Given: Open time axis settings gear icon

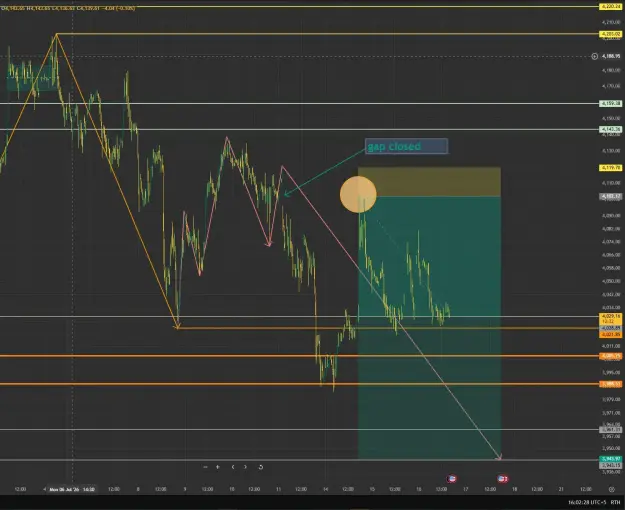Looking at the screenshot, I should (611, 489).
